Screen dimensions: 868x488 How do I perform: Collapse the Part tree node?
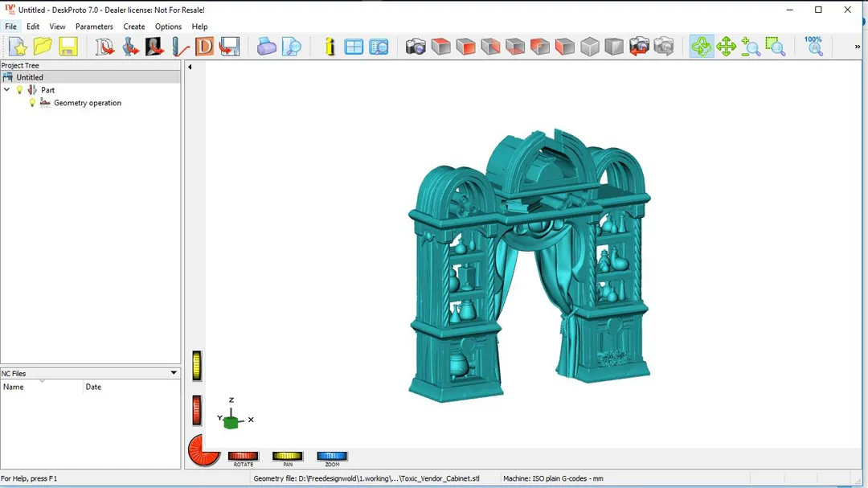coord(7,90)
